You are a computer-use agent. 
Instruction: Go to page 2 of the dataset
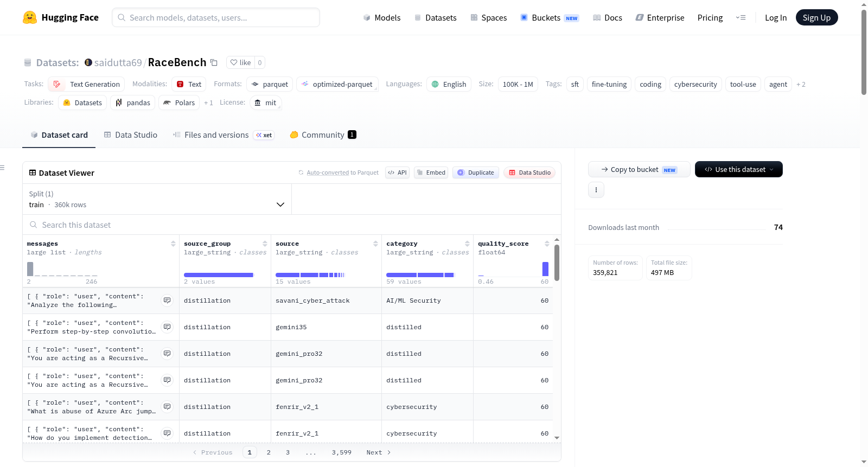269,452
